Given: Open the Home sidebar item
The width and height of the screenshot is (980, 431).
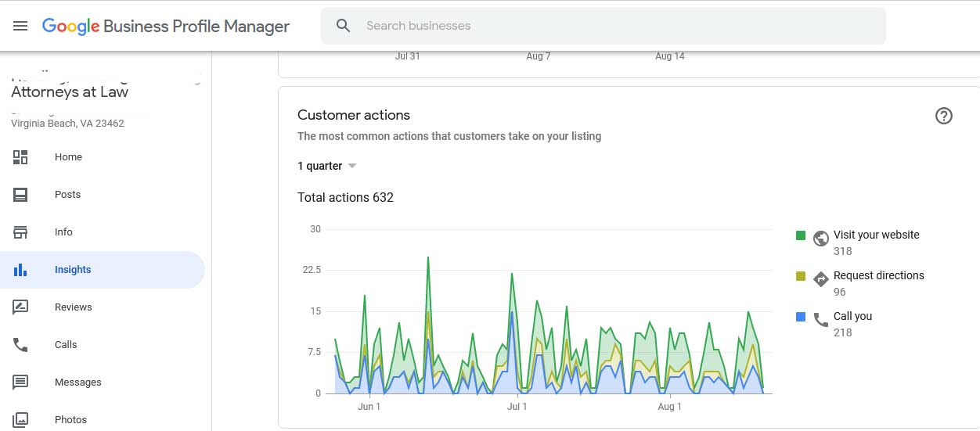Looking at the screenshot, I should pos(103,157).
